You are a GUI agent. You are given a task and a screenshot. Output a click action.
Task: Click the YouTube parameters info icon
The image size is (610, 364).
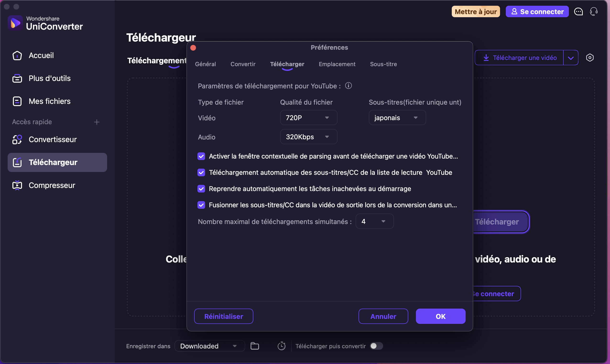coord(348,86)
